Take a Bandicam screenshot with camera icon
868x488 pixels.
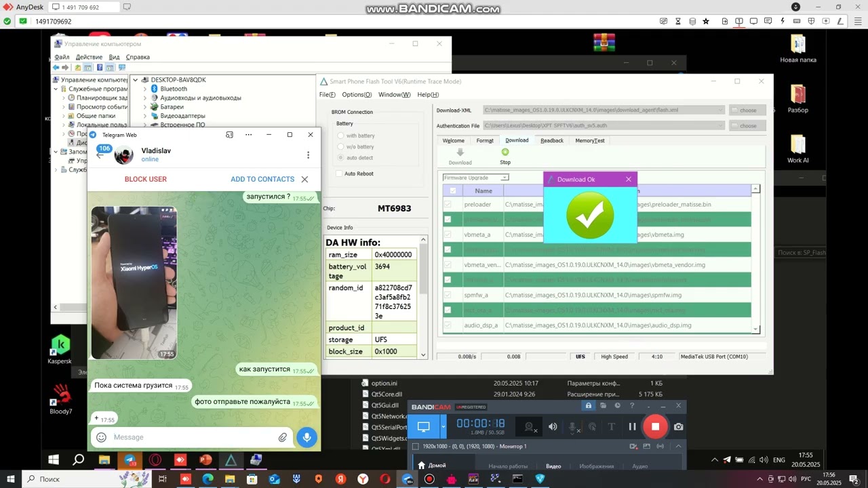678,426
